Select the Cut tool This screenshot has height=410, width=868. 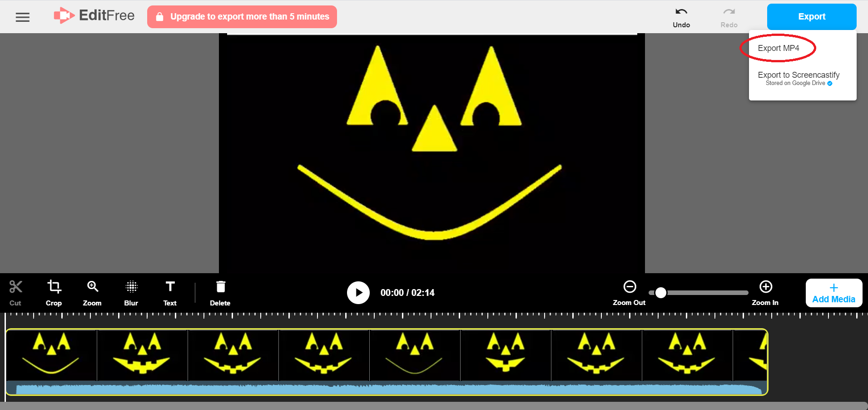coord(15,292)
